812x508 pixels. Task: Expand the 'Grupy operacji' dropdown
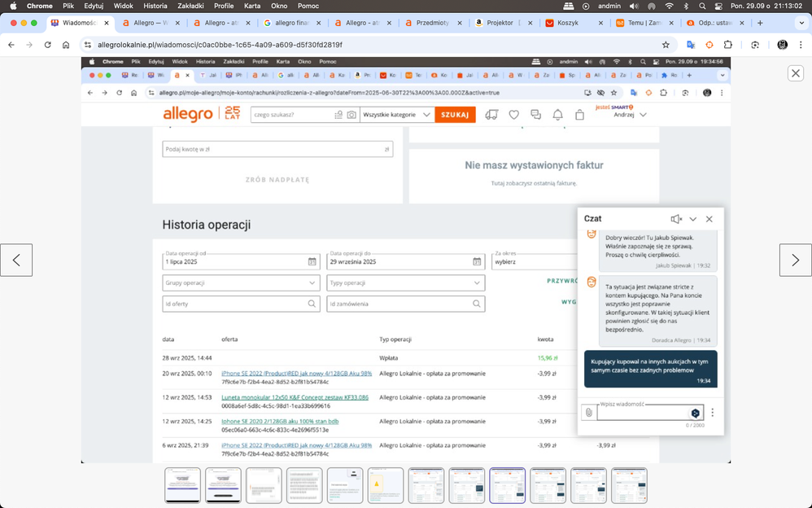click(241, 283)
